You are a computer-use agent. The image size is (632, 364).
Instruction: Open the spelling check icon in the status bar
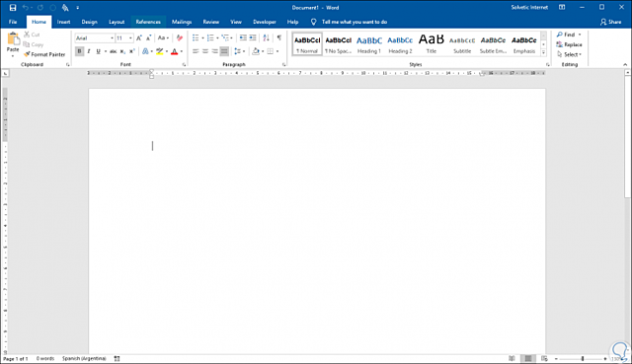[117, 358]
